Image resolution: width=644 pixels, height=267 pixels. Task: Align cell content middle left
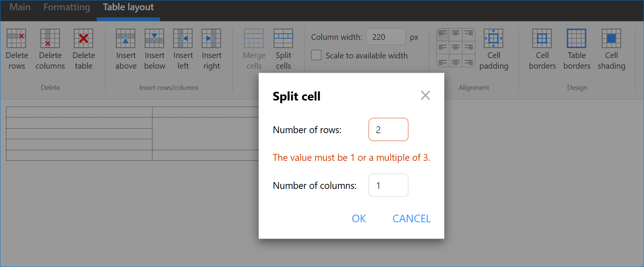pos(443,47)
